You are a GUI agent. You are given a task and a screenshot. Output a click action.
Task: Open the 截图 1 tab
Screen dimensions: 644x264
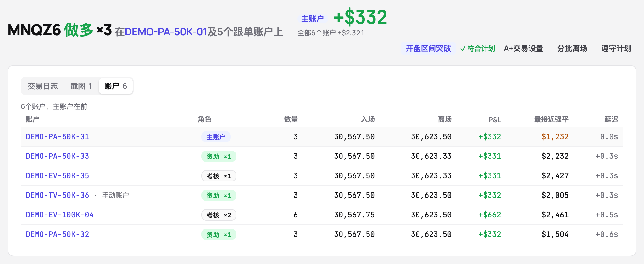tap(81, 86)
